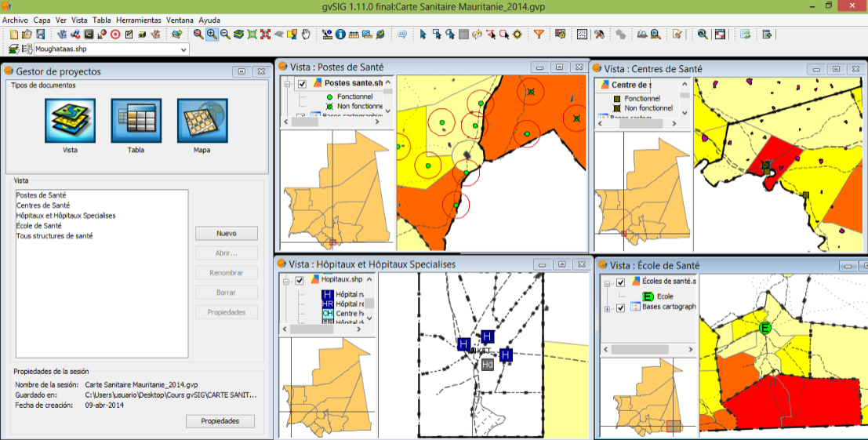Viewport: 868px width, 440px height.
Task: Click scroll-right arrow in École de Santé legend
Action: (x=690, y=349)
